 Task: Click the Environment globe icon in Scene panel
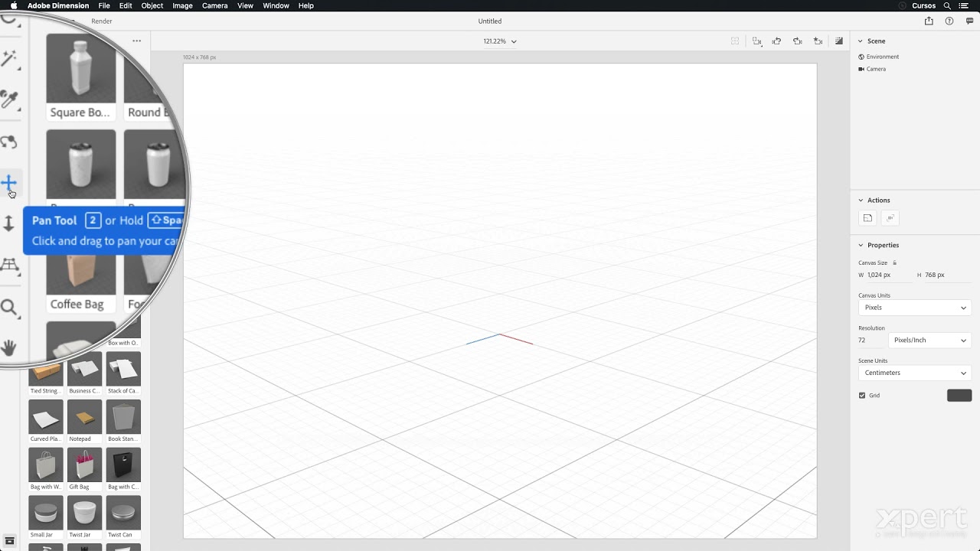(861, 57)
